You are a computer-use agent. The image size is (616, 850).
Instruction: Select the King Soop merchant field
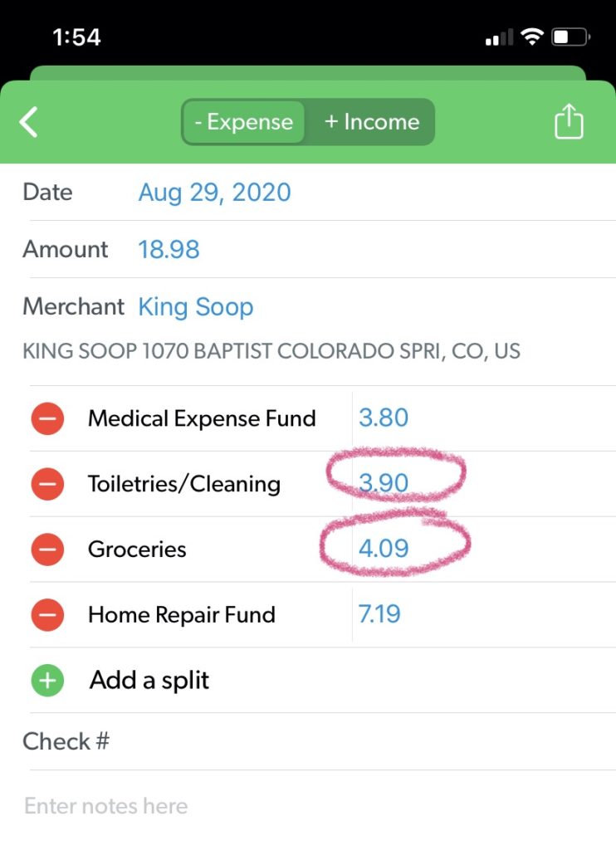[195, 307]
